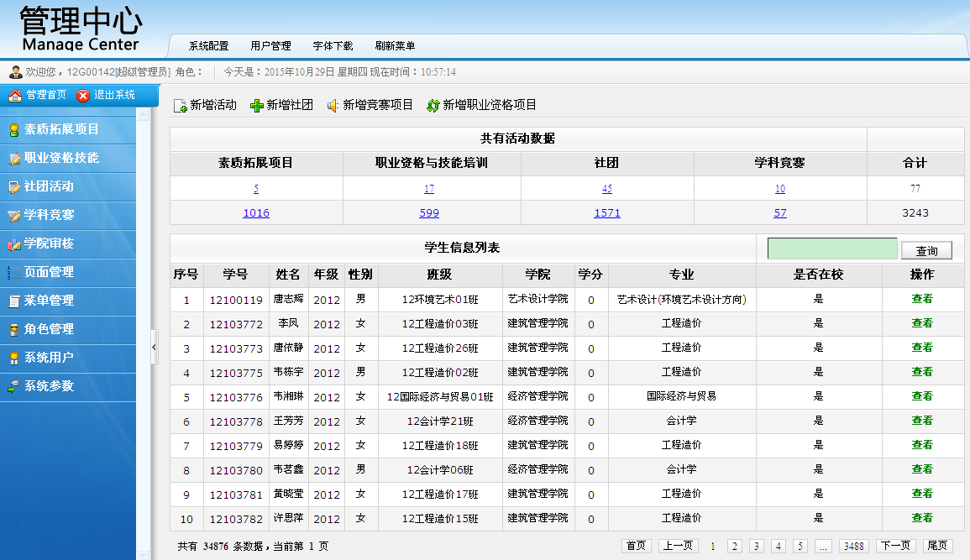This screenshot has height=560, width=970.
Task: Click the 页面管理 sidebar icon
Action: pyautogui.click(x=13, y=273)
